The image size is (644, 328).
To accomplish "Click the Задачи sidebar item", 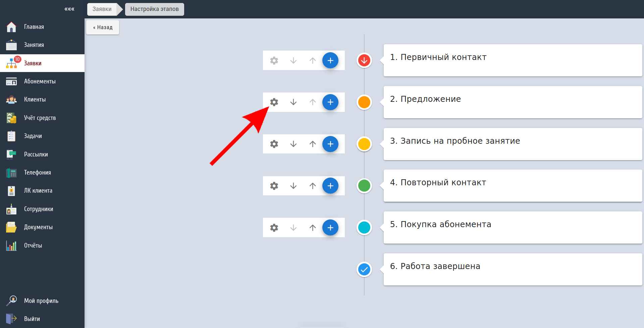I will click(42, 136).
